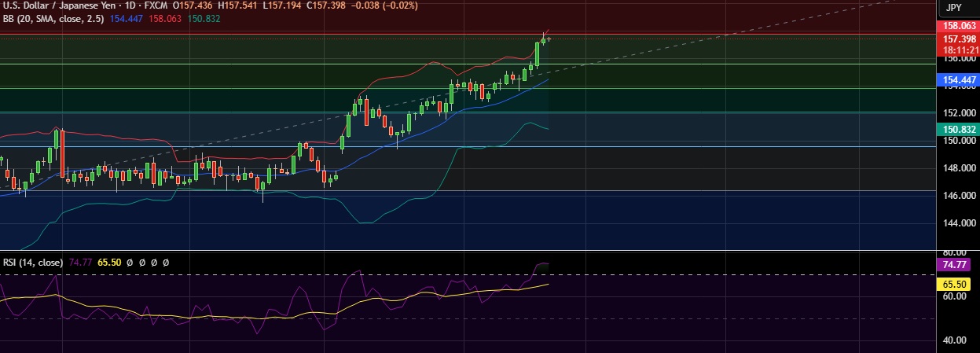980x353 pixels.
Task: Click the 152.000 label on price scale
Action: click(957, 112)
